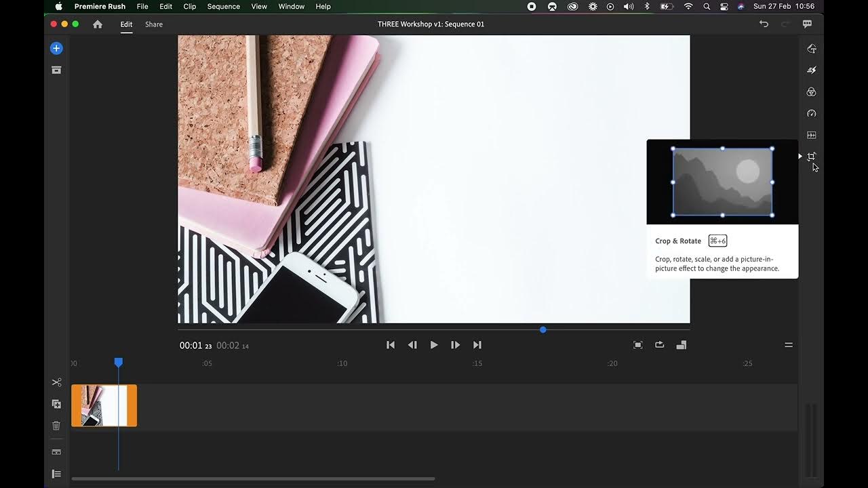The height and width of the screenshot is (488, 868).
Task: Open macOS Spotlight search icon
Action: (707, 6)
